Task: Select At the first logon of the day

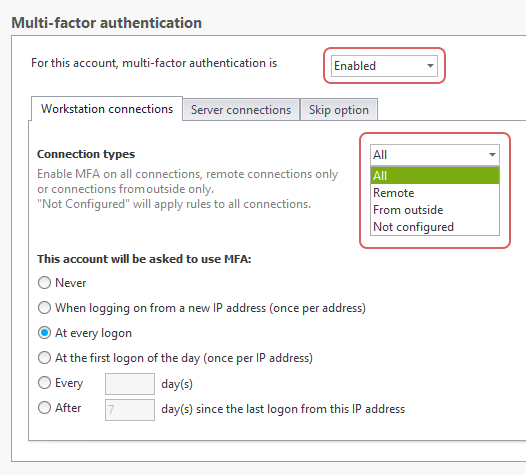Action: [x=44, y=358]
